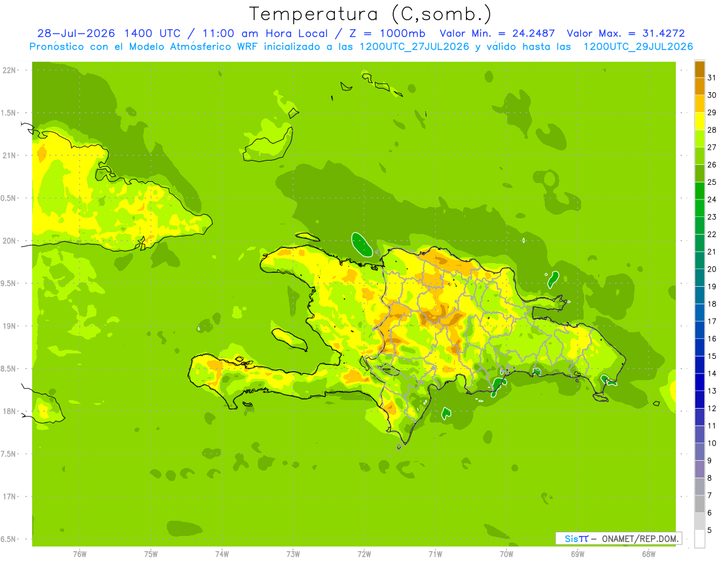The width and height of the screenshot is (728, 562).
Task: Click the brown legend swatch above 31
Action: pyautogui.click(x=699, y=69)
